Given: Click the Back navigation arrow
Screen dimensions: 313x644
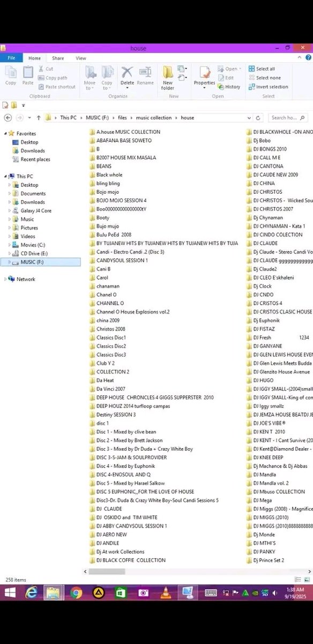Looking at the screenshot, I should pos(8,118).
